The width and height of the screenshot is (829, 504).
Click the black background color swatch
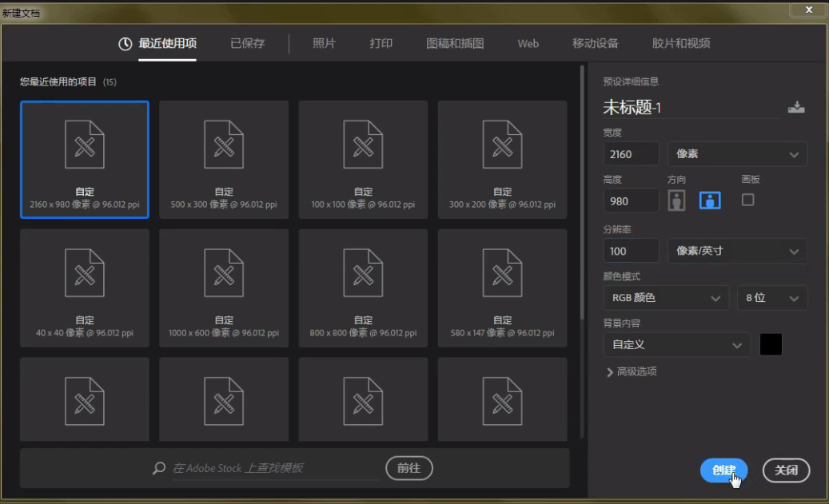pyautogui.click(x=771, y=345)
